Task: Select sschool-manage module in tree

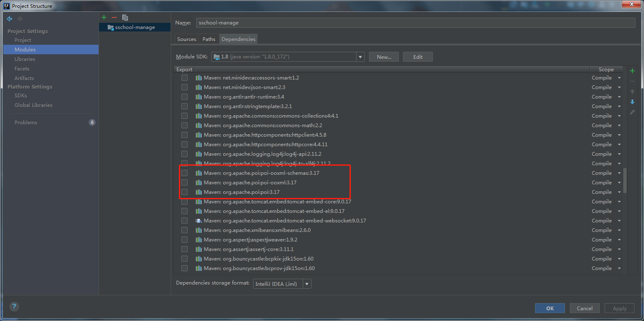Action: (x=135, y=27)
